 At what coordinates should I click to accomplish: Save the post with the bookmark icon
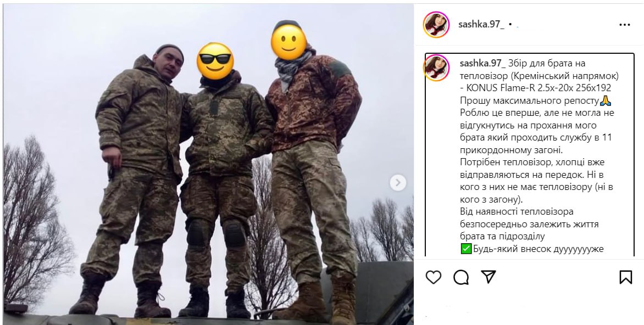(x=625, y=277)
